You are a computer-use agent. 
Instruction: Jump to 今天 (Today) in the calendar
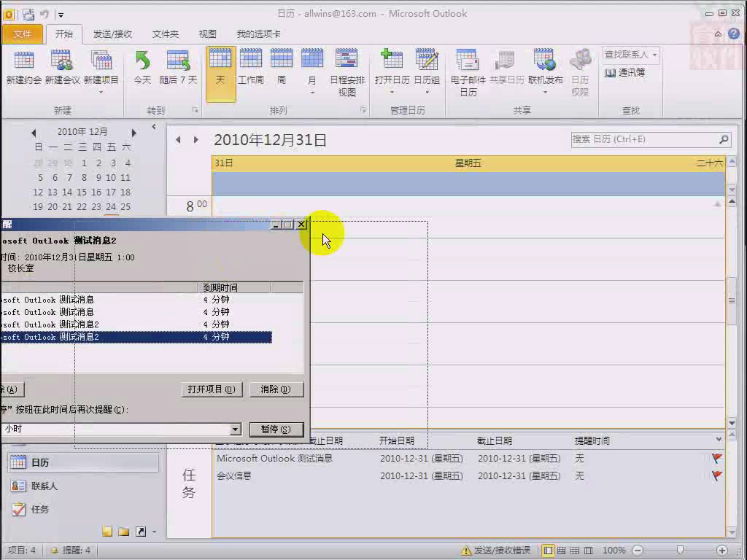click(142, 68)
